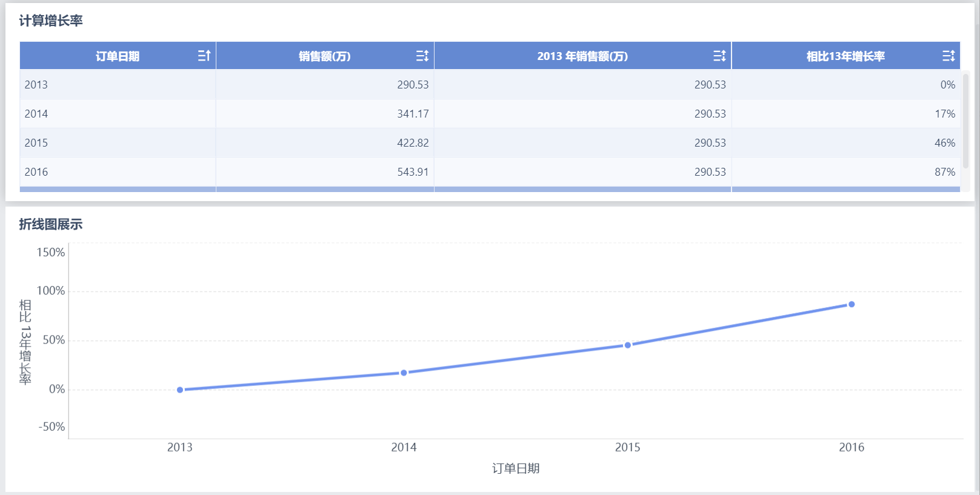Click the 2013 row date cell
Viewport: 980px width, 495px height.
118,85
